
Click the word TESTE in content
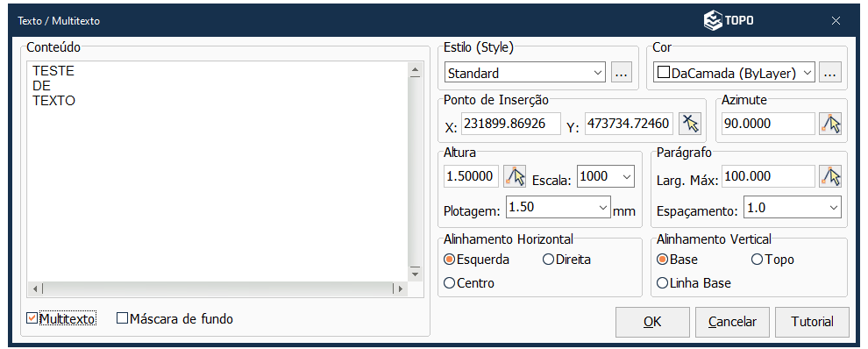(53, 71)
